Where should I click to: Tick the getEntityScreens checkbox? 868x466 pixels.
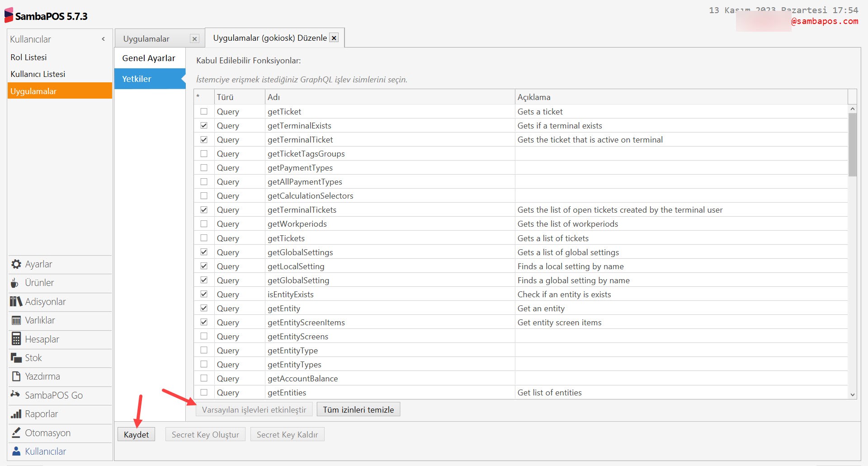[x=204, y=336]
